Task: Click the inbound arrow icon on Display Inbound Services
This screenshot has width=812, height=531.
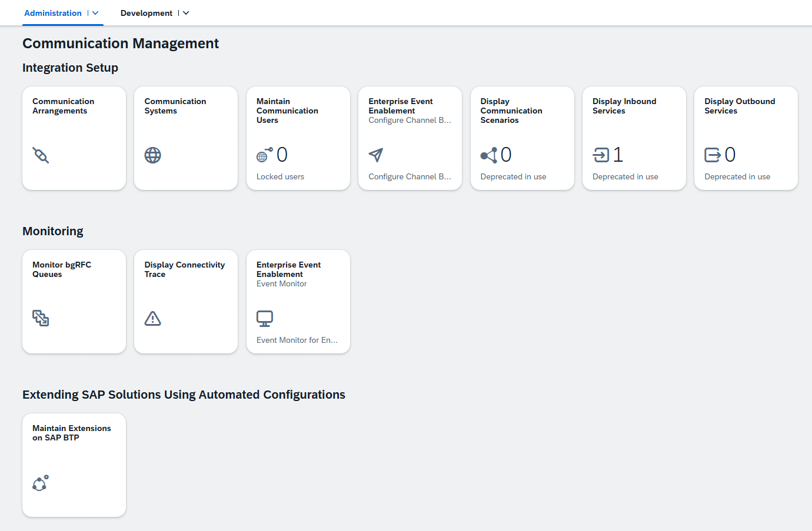Action: click(601, 155)
